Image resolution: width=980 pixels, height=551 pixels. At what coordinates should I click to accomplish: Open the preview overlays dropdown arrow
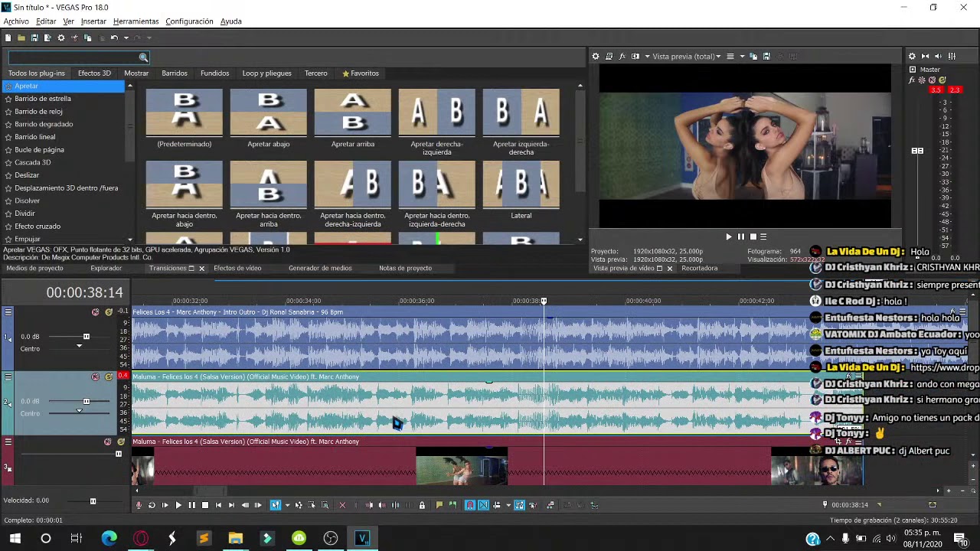[x=743, y=56]
